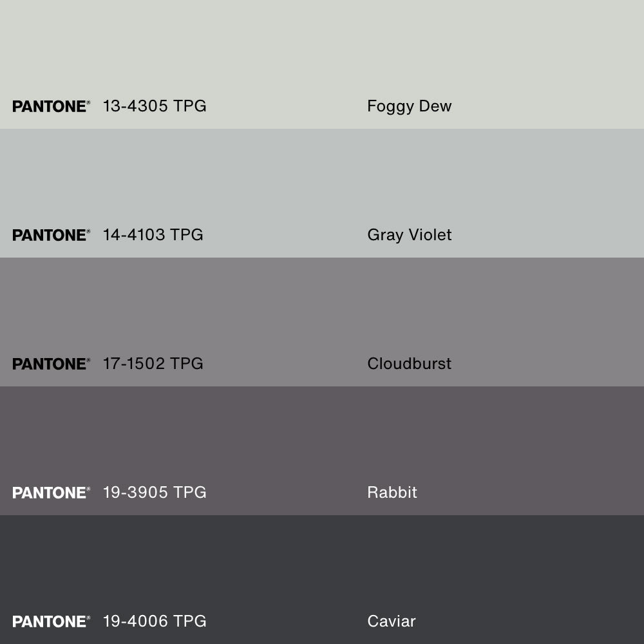Click the "Cloudburst" name text
This screenshot has width=644, height=644.
409,364
